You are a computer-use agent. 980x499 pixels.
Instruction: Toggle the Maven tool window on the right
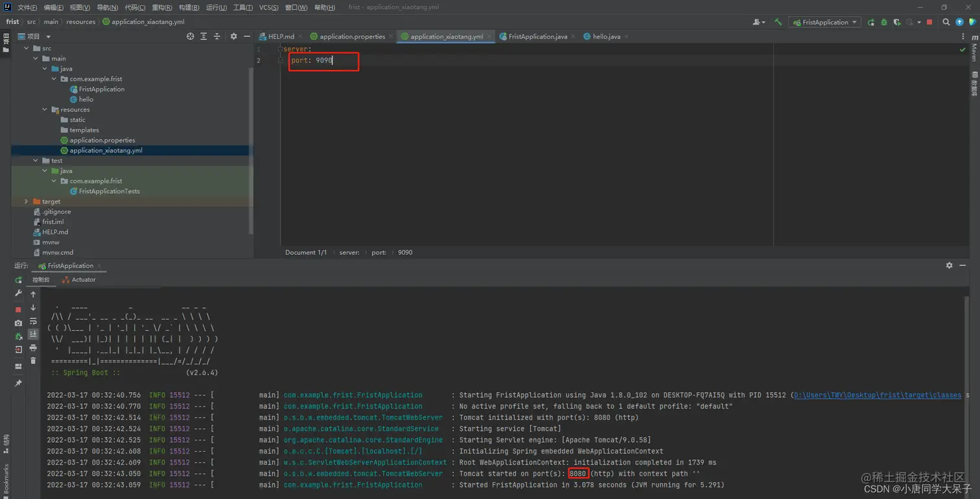974,49
